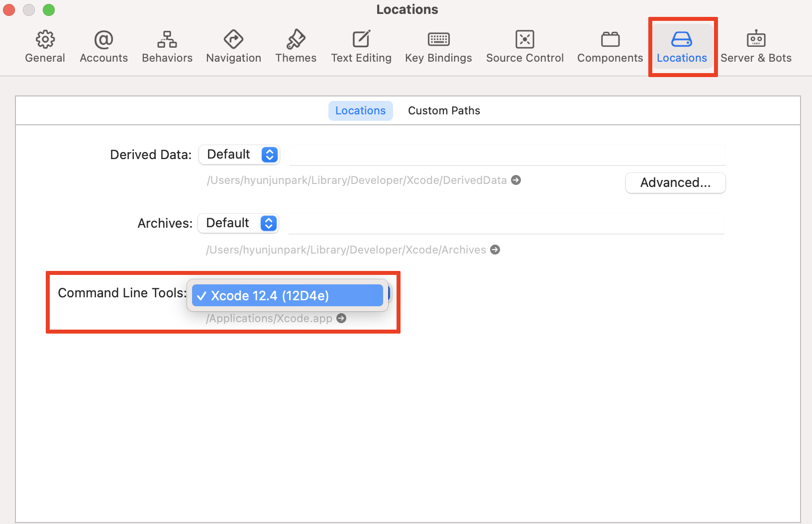Open the General preferences pane
The width and height of the screenshot is (812, 524).
(45, 47)
